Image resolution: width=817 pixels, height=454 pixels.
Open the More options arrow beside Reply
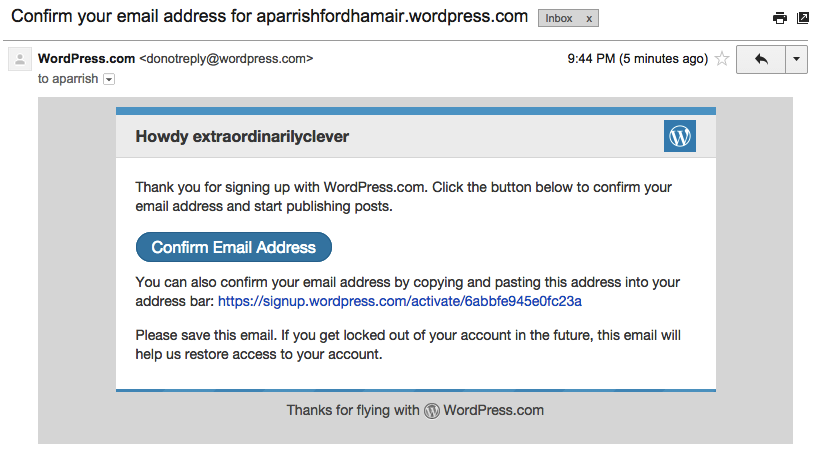(796, 59)
